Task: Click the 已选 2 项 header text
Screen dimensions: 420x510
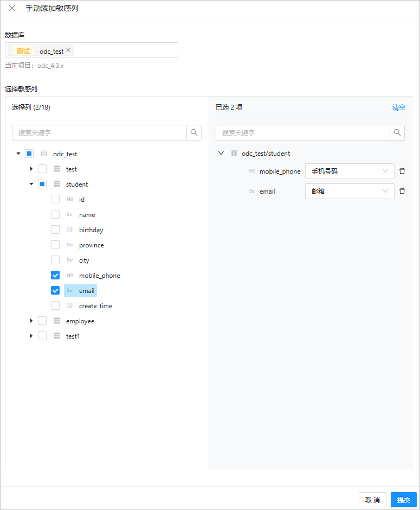Action: pyautogui.click(x=229, y=107)
